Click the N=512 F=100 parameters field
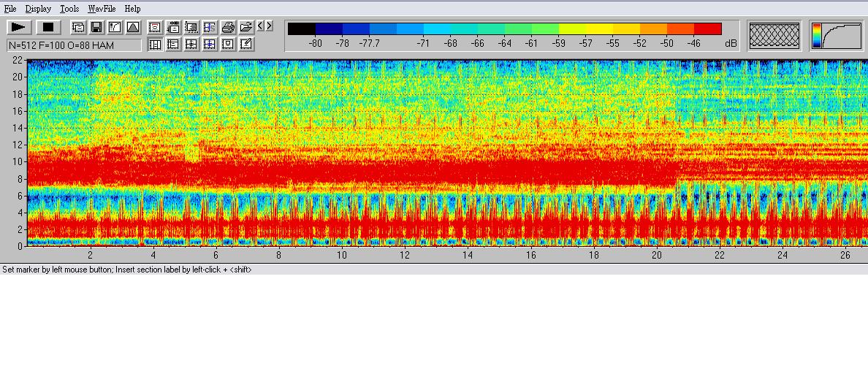 coord(73,45)
